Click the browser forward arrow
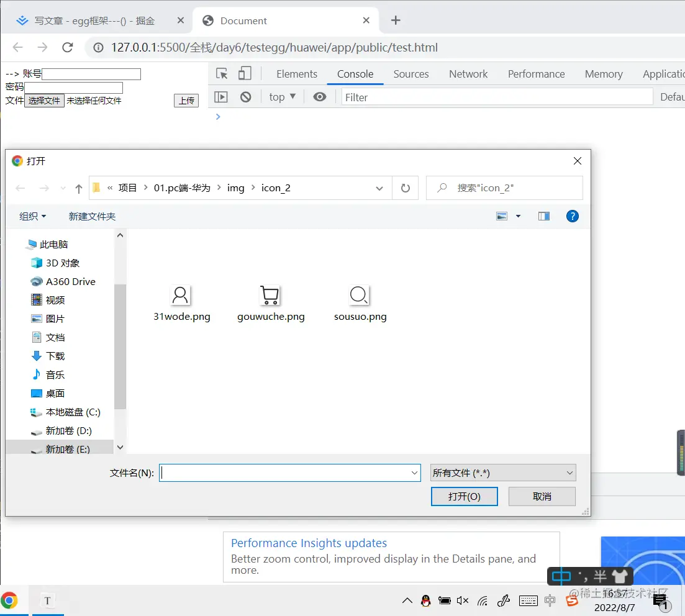The width and height of the screenshot is (685, 616). click(x=42, y=47)
